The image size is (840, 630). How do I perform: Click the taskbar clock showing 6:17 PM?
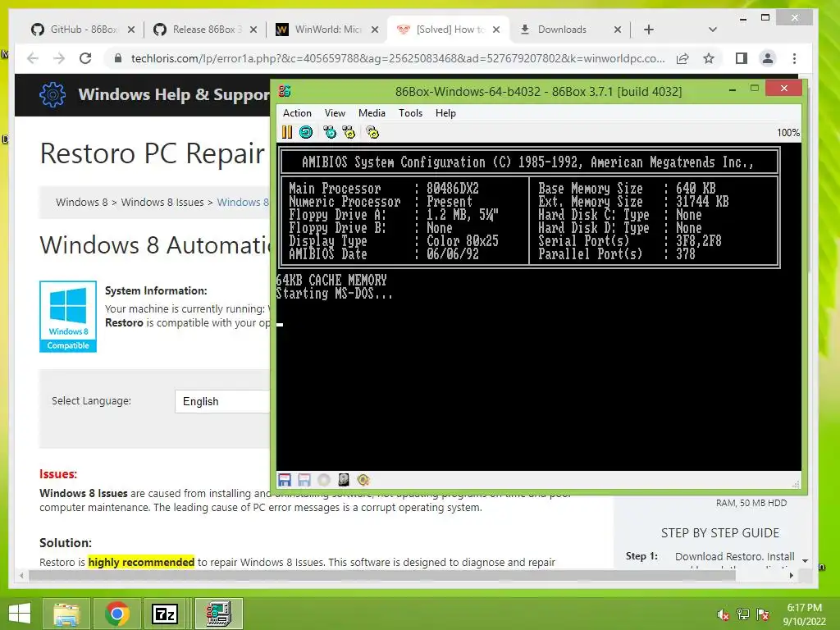pos(804,614)
